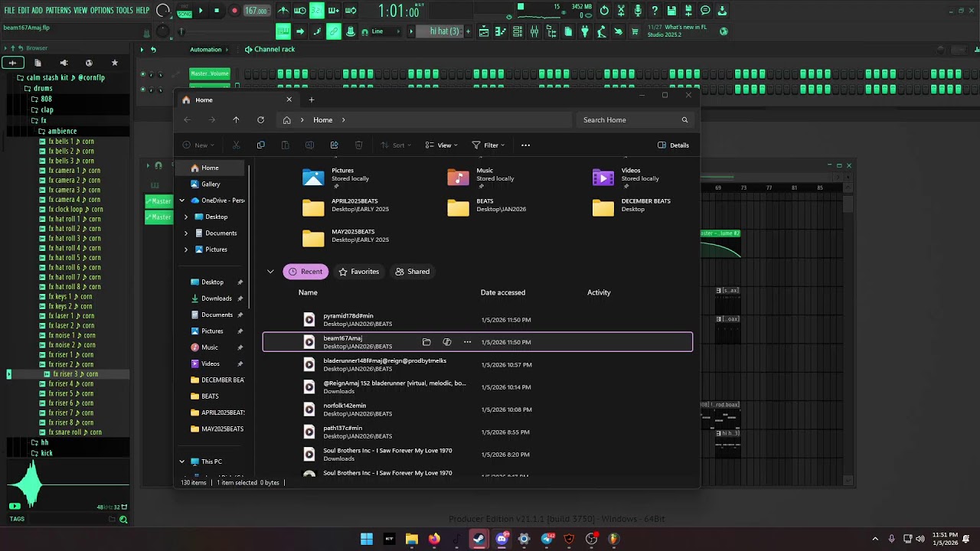Image resolution: width=980 pixels, height=551 pixels.
Task: Click the Share icon in File Explorer toolbar
Action: point(334,145)
